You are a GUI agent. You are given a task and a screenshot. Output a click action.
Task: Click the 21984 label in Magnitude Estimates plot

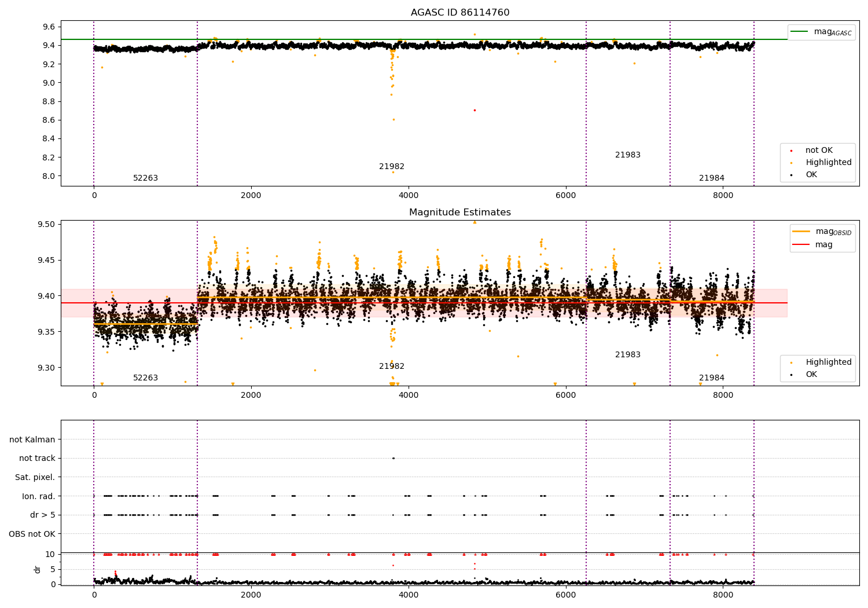coord(712,378)
